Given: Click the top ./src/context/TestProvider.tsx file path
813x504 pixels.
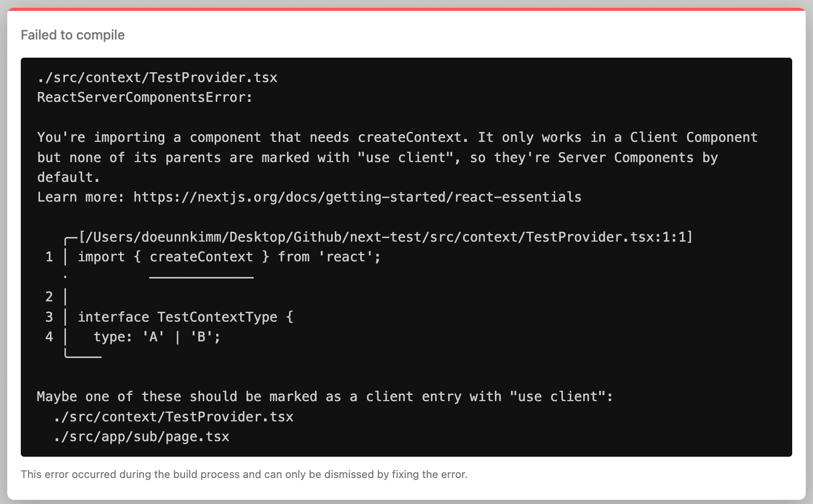Looking at the screenshot, I should click(157, 77).
